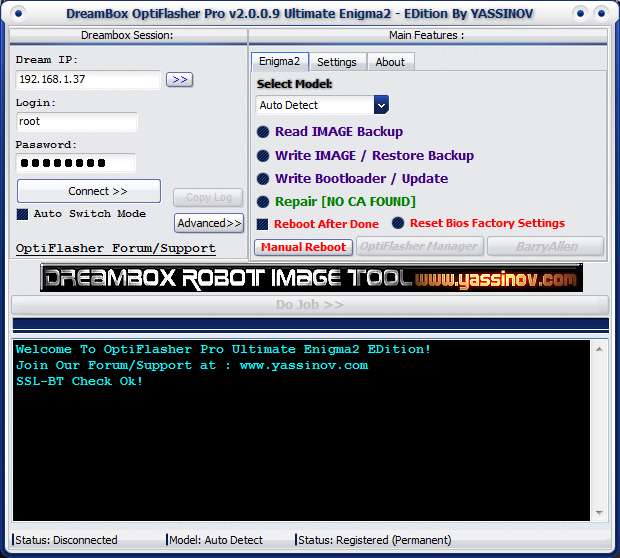Viewport: 620px width, 558px height.
Task: Click the log scroll down arrow
Action: click(x=599, y=513)
